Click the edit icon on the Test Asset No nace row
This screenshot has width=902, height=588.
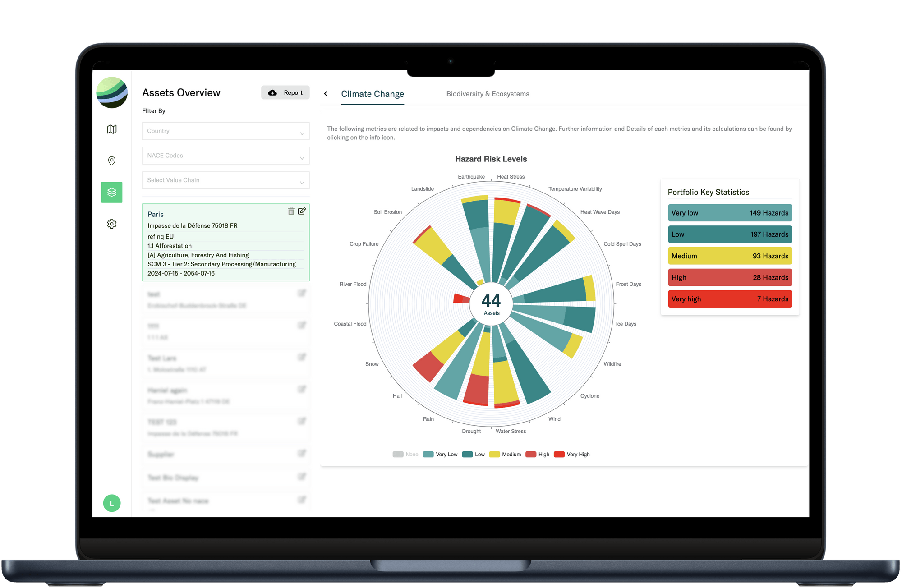coord(302,500)
